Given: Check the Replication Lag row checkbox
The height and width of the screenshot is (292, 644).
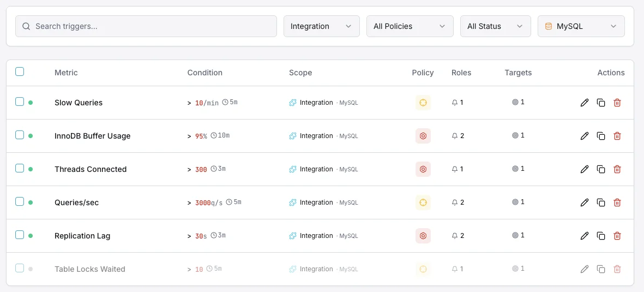Looking at the screenshot, I should point(20,235).
